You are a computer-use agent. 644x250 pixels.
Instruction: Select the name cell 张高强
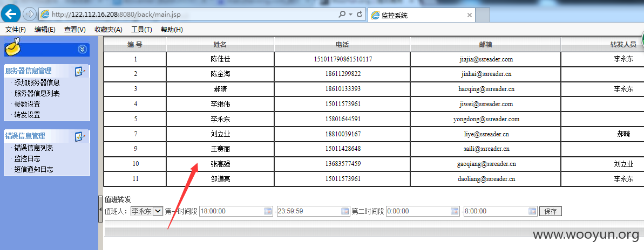[x=221, y=164]
